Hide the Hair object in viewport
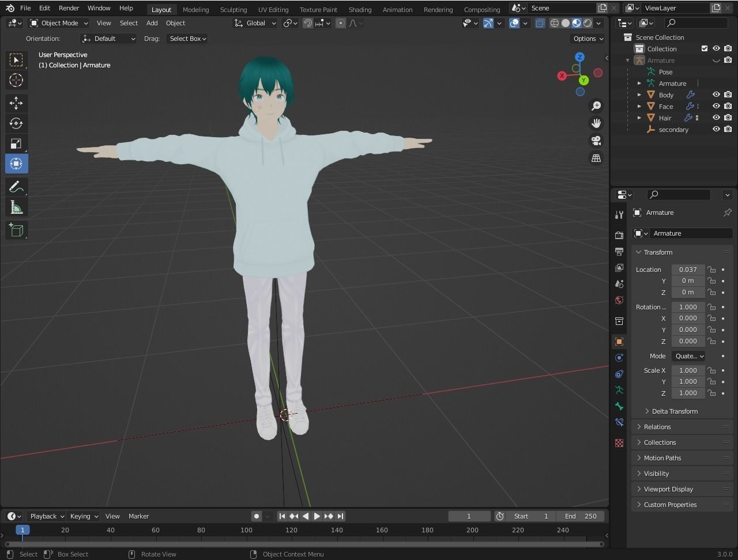 point(716,118)
